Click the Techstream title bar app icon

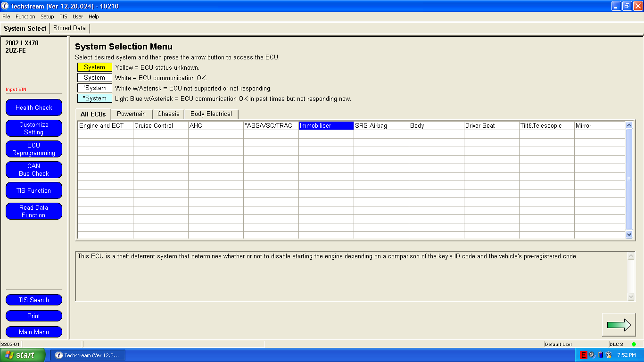5,6
